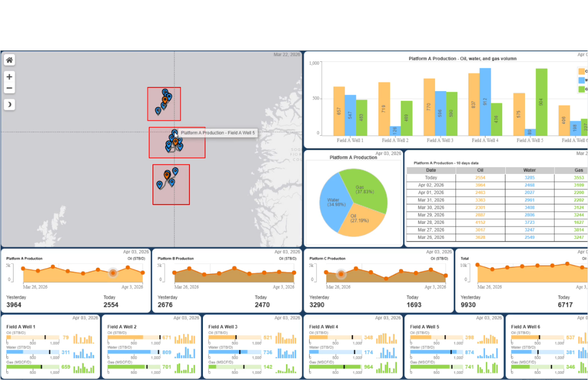Click the green legend swatch in bar chart

(x=582, y=90)
